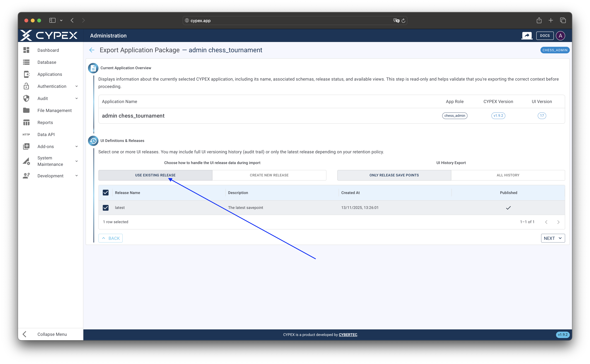Click the Reports table icon
Viewport: 590px width, 364px height.
tap(26, 122)
